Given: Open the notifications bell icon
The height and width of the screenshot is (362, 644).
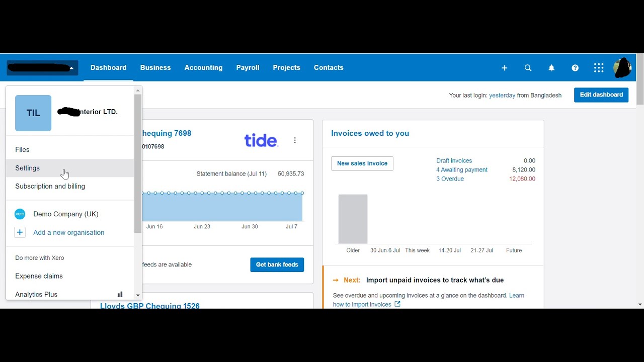Looking at the screenshot, I should (551, 68).
